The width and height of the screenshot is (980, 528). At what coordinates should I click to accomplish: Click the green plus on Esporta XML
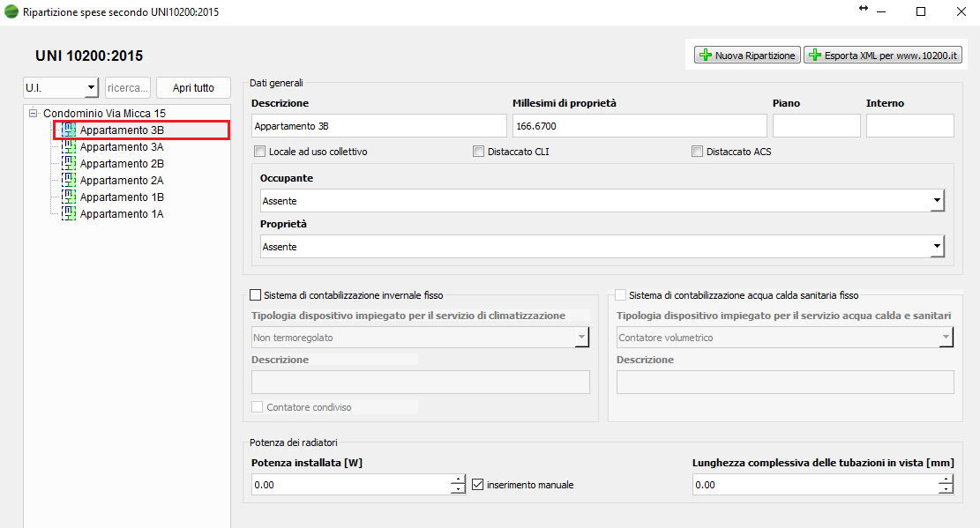(814, 56)
